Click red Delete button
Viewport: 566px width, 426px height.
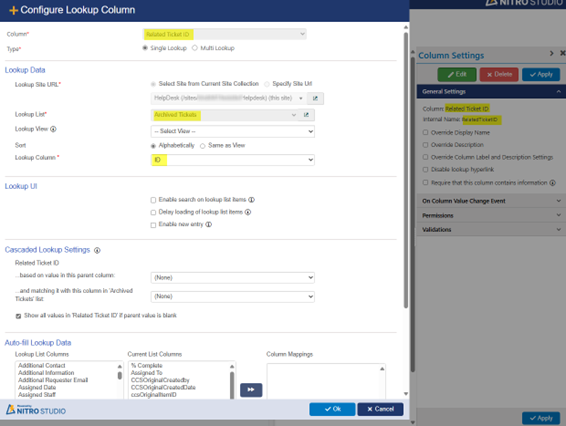[499, 74]
